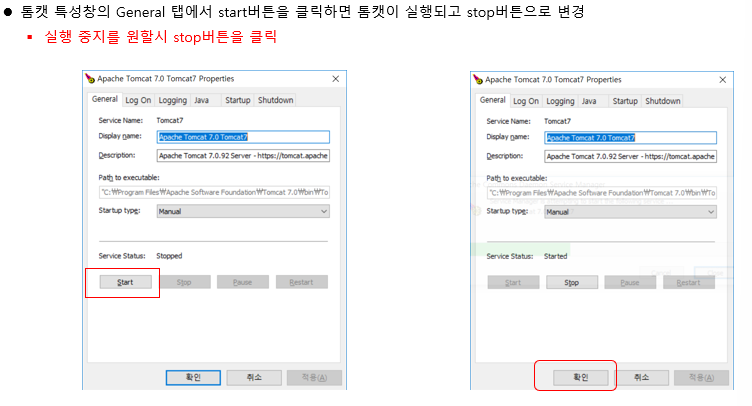This screenshot has height=406, width=752.
Task: Click Display name field in left window
Action: [x=243, y=137]
